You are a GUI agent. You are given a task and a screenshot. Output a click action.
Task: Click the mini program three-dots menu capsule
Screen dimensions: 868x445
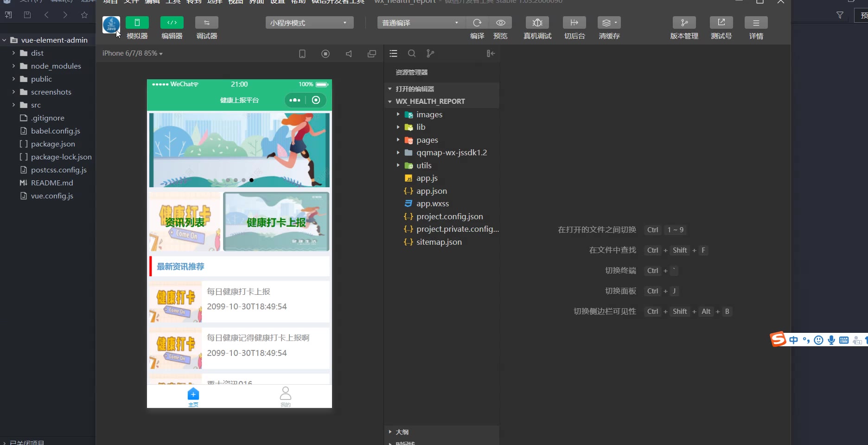tap(295, 100)
